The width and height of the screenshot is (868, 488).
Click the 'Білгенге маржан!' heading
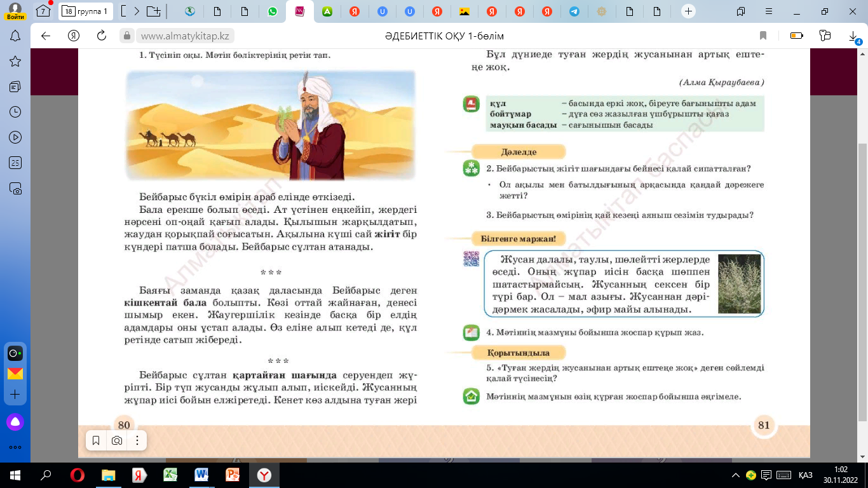[519, 239]
